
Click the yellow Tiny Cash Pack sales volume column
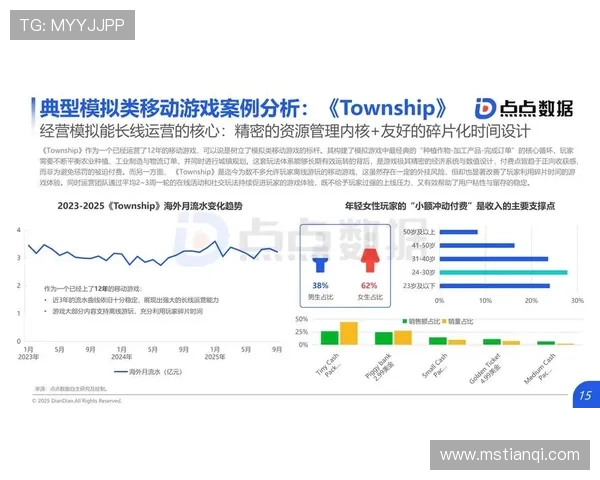pyautogui.click(x=349, y=333)
